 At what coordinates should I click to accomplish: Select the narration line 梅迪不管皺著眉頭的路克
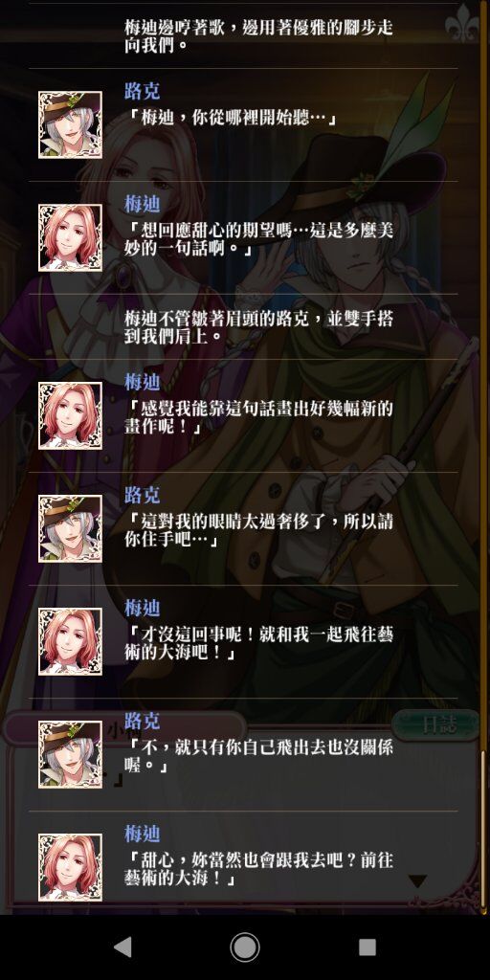pos(259,327)
